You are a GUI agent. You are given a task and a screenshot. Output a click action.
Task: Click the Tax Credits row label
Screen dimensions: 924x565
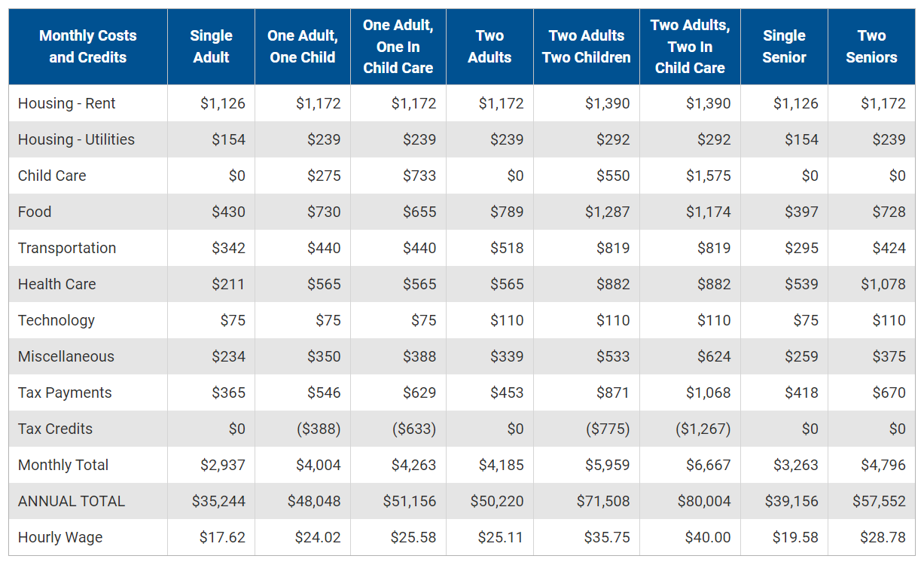pos(55,429)
